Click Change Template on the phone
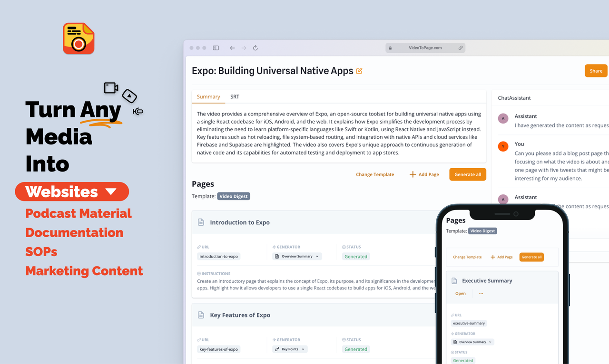 pyautogui.click(x=467, y=257)
